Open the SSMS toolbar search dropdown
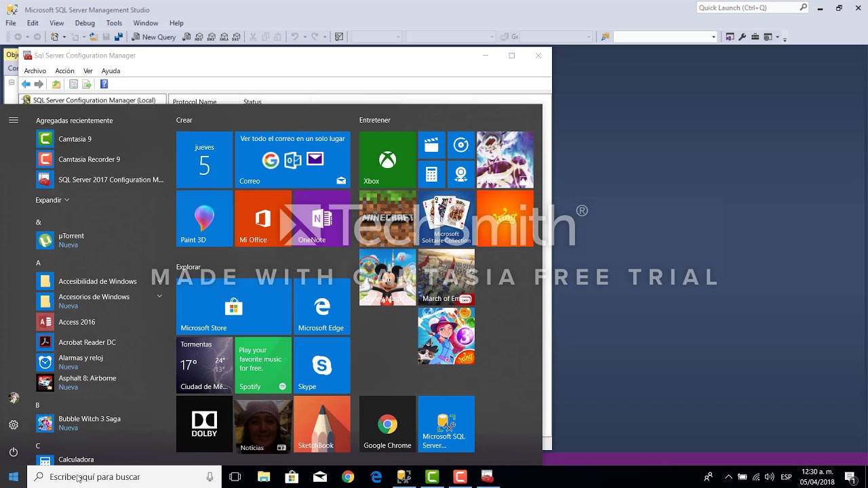This screenshot has height=488, width=868. tap(713, 37)
